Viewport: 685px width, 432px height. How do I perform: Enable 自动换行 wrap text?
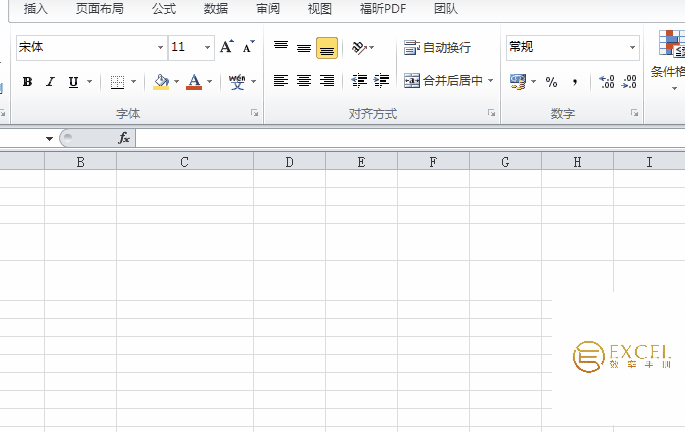coord(437,47)
